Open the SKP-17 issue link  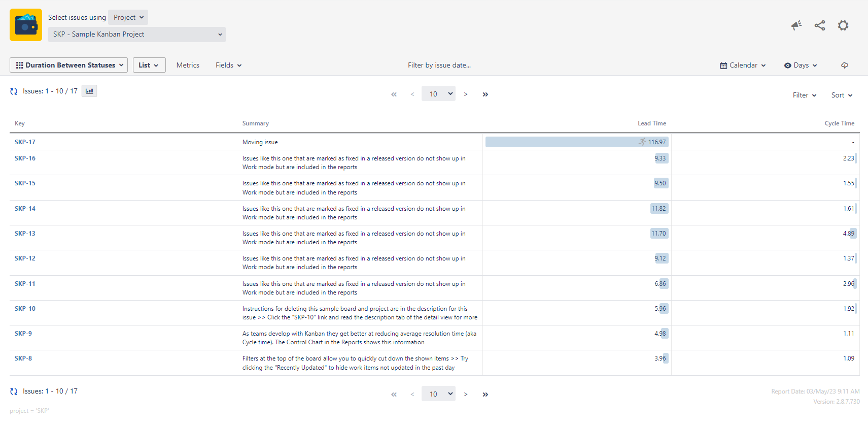(x=25, y=142)
